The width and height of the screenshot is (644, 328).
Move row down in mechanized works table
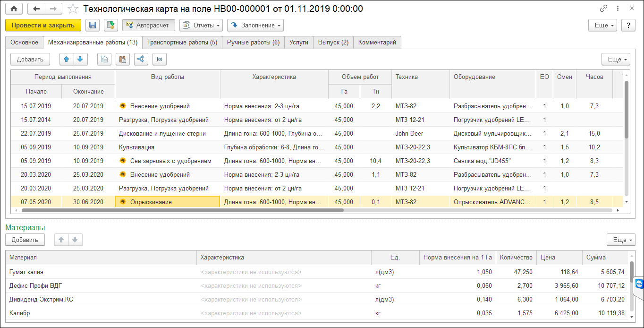click(80, 59)
